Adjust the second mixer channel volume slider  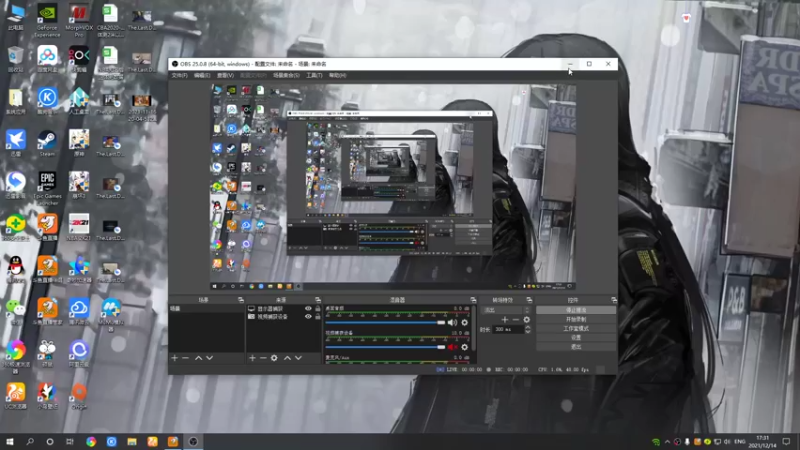coord(385,347)
